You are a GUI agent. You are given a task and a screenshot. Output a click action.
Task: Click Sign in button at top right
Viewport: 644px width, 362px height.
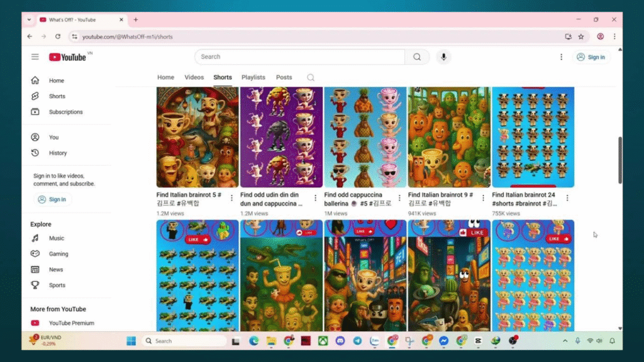[590, 57]
